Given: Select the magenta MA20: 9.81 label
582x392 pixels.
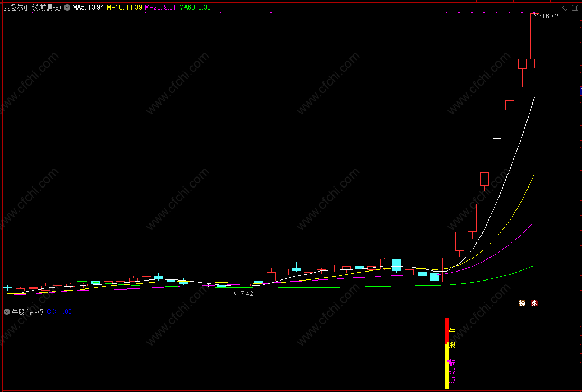Looking at the screenshot, I should click(x=160, y=7).
